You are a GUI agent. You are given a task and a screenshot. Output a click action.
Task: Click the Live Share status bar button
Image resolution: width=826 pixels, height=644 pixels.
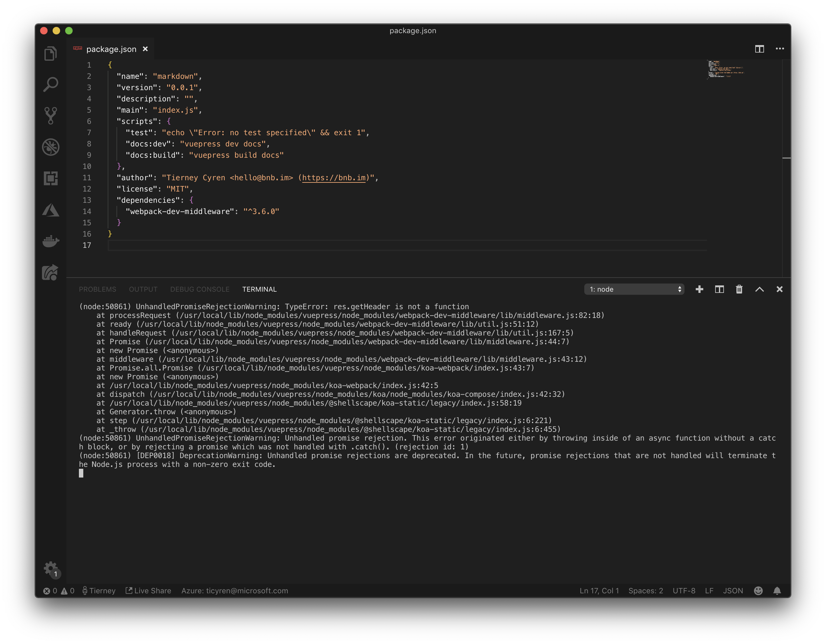coord(148,591)
